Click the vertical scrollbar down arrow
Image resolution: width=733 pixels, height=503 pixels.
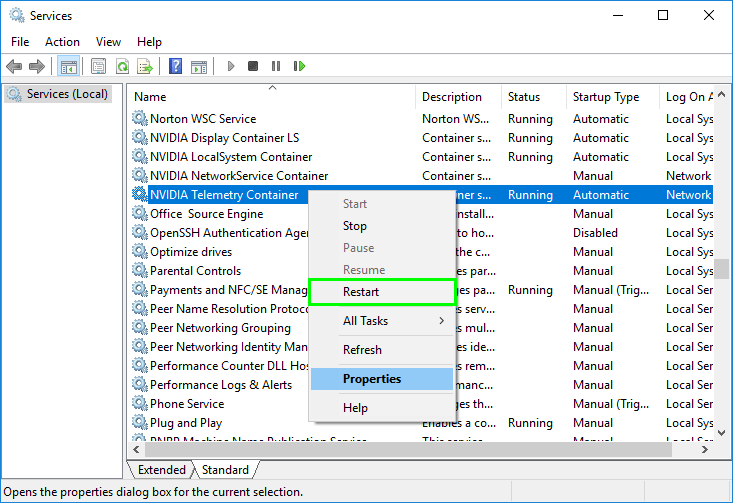point(721,433)
